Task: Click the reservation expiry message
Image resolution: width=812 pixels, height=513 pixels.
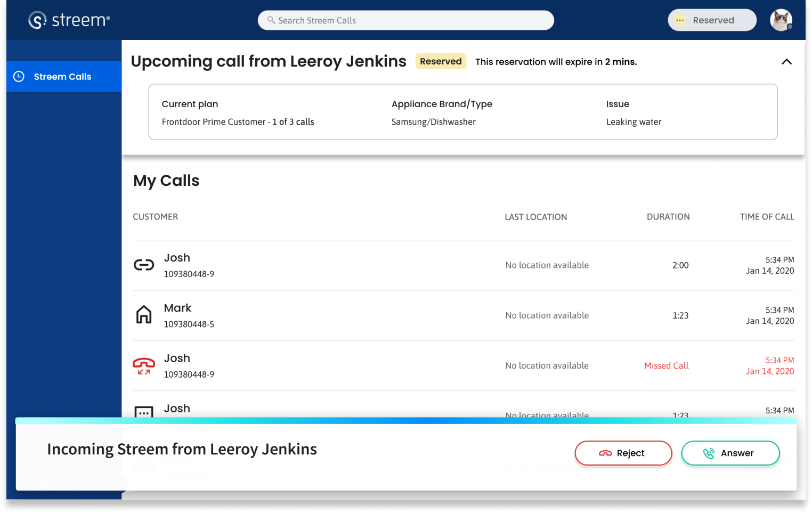Action: pyautogui.click(x=556, y=62)
